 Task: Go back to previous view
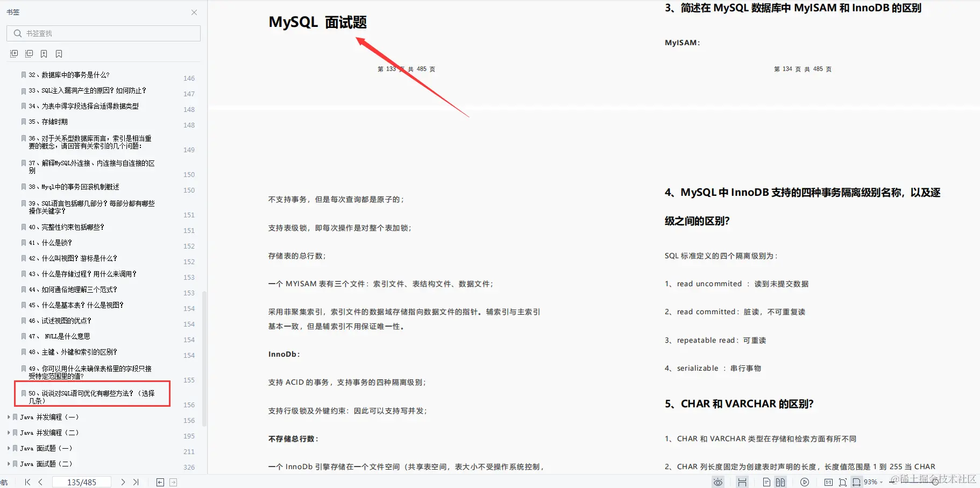pos(160,483)
